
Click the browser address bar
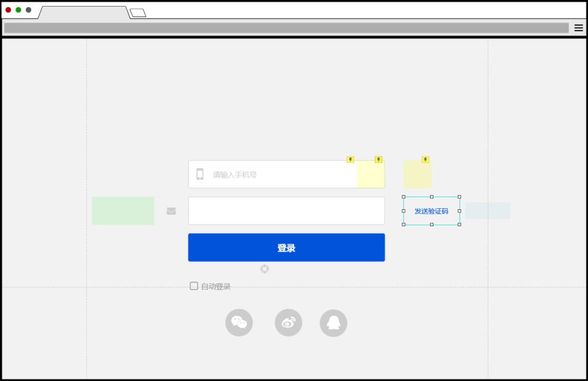286,28
